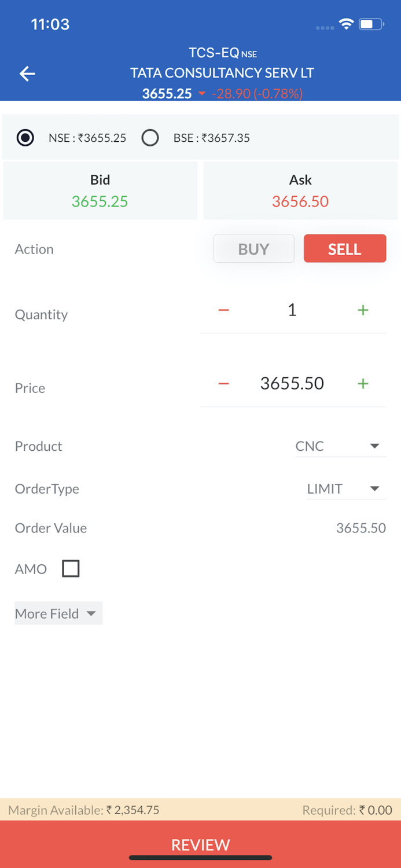Decrease quantity using the minus icon
The width and height of the screenshot is (401, 868).
point(223,310)
